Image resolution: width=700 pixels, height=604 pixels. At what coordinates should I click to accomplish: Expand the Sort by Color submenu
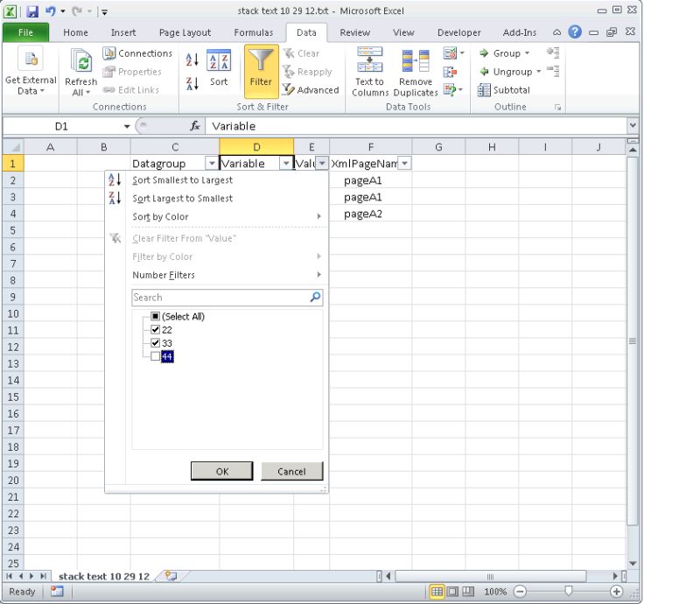coord(160,216)
